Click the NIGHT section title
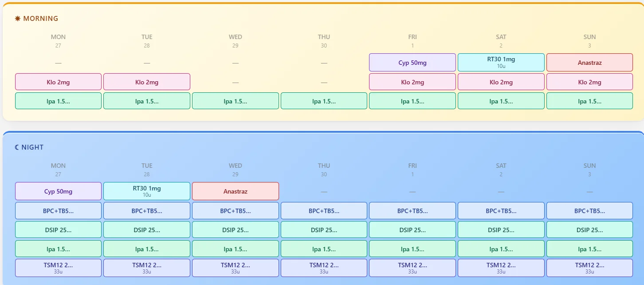This screenshot has height=285, width=644. (x=32, y=147)
